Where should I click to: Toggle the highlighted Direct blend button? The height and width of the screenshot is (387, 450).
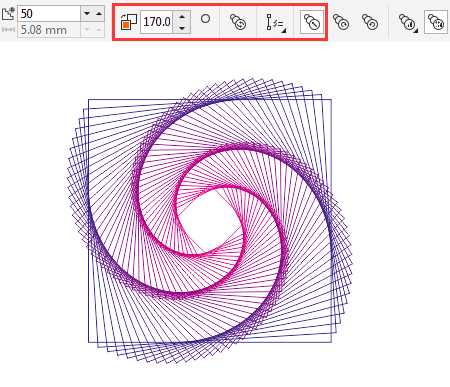[x=312, y=22]
